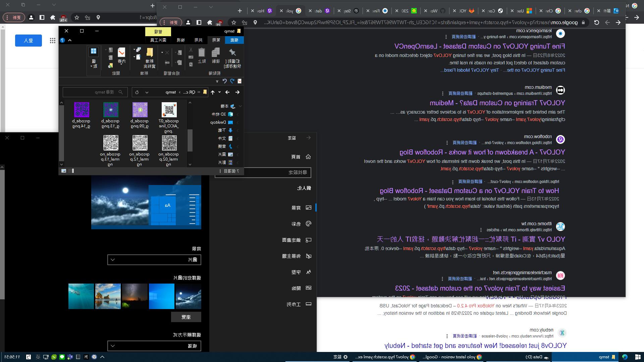Switch to the 檢視 ribbon tab
644x362 pixels.
tap(181, 40)
